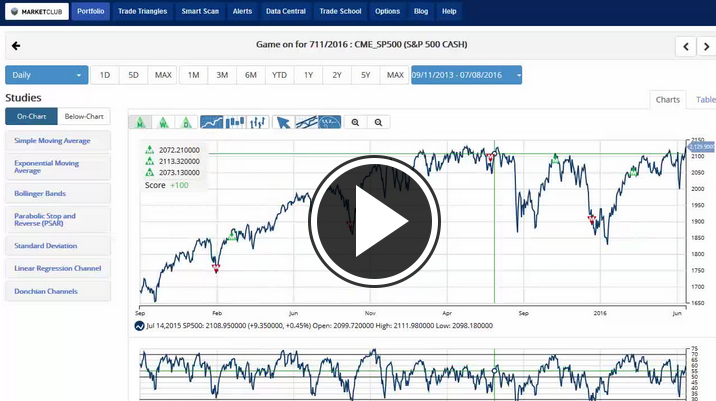Set the chart range to 6M
This screenshot has height=401, width=716.
(251, 75)
